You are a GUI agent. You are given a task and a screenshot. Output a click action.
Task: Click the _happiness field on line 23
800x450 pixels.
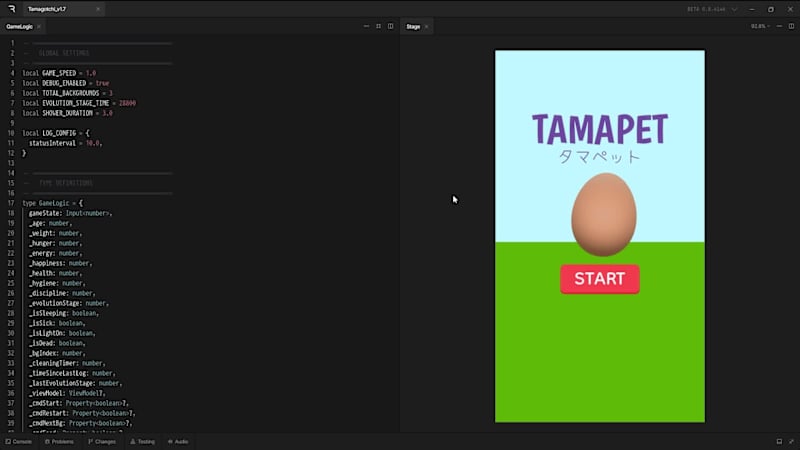46,263
